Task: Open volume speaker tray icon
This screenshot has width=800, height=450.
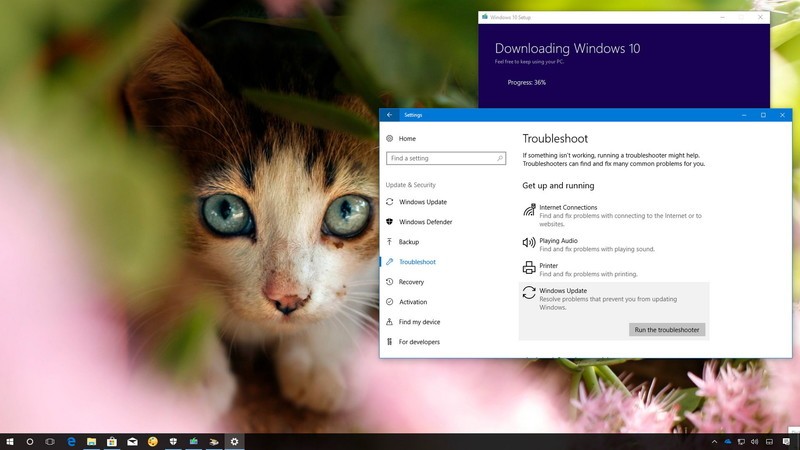Action: pyautogui.click(x=755, y=442)
